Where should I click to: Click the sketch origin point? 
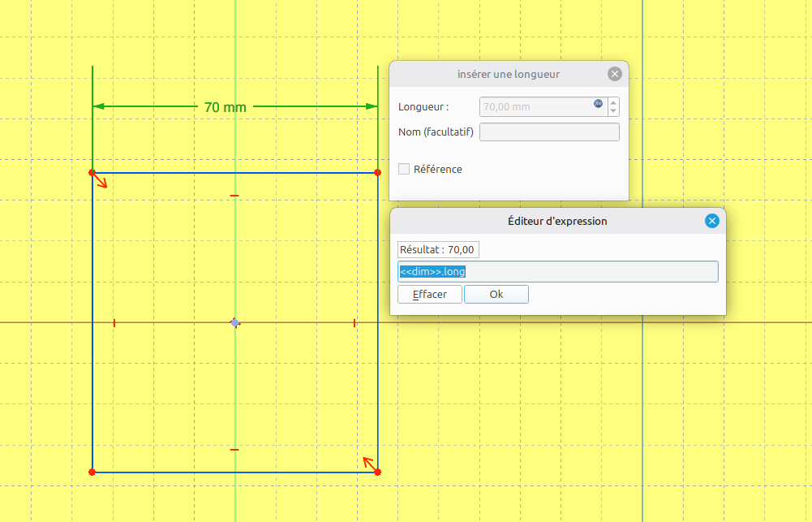pos(234,323)
